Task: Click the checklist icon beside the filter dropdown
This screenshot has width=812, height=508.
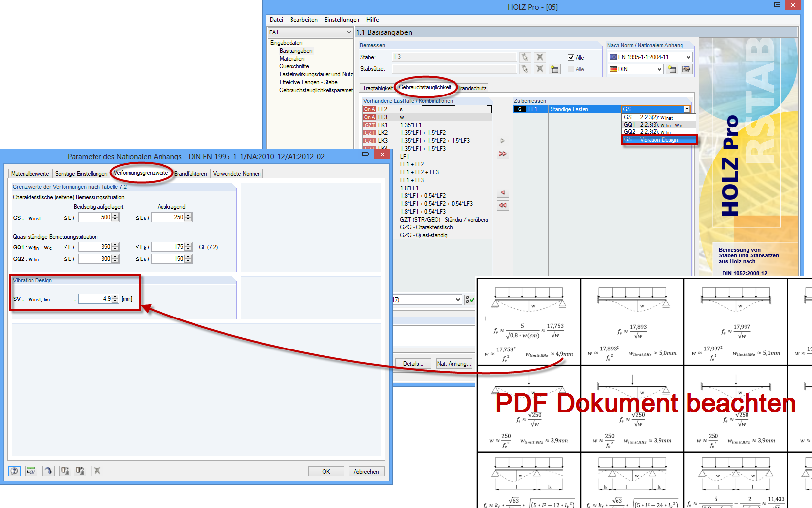Action: (x=470, y=300)
